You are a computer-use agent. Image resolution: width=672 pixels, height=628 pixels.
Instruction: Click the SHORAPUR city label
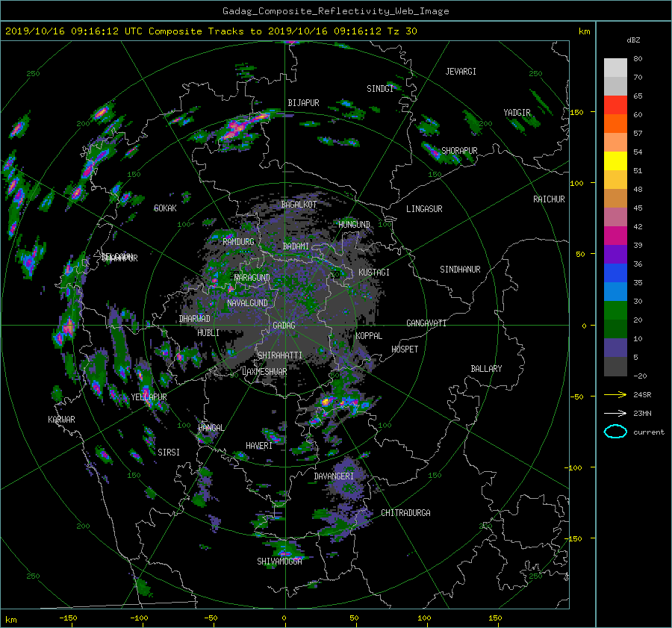[x=459, y=151]
